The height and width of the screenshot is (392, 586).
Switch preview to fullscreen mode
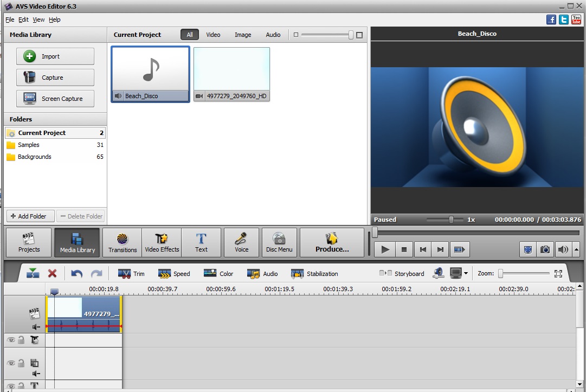(x=528, y=249)
